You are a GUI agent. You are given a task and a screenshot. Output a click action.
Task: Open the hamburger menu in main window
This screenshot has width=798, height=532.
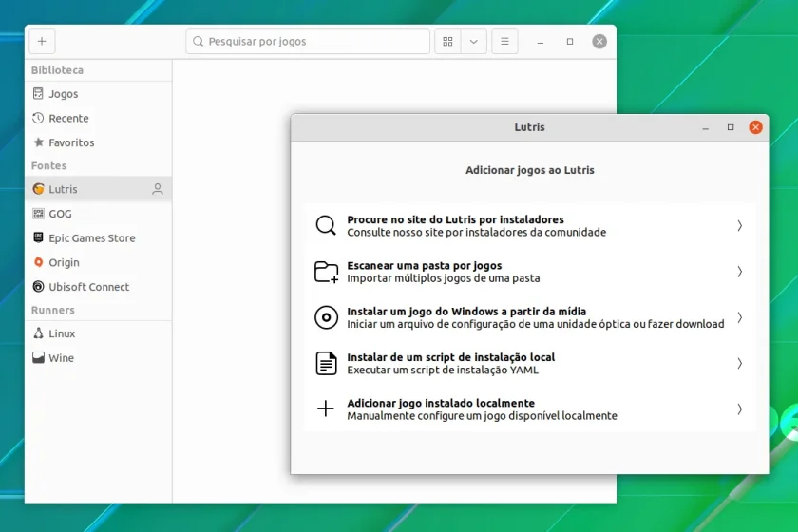pyautogui.click(x=504, y=41)
